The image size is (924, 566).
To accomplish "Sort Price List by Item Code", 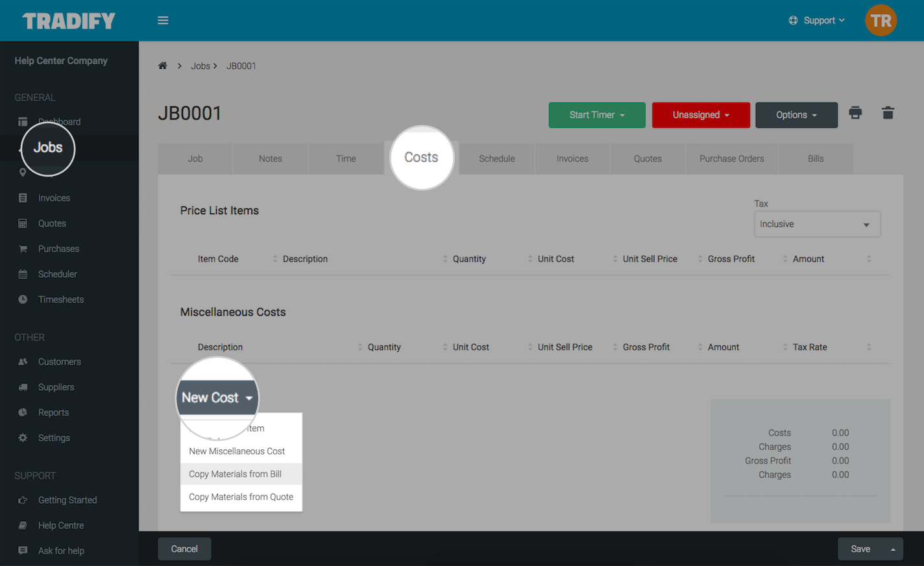I will coord(218,259).
